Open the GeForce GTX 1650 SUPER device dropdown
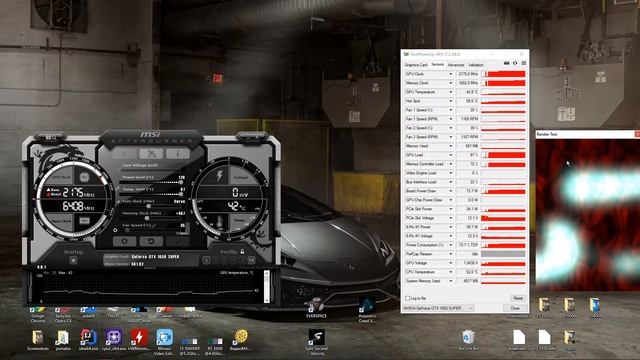Viewport: 640px width, 360px height. pos(438,308)
